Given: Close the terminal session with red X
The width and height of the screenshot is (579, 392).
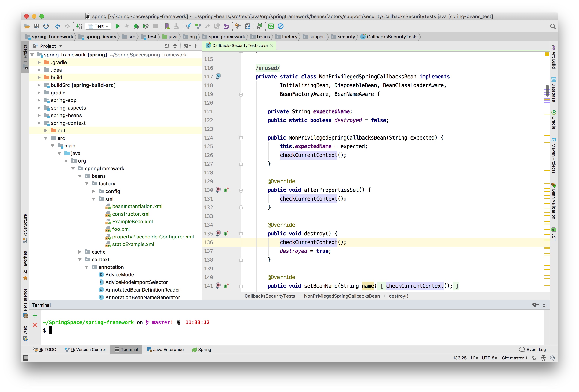Looking at the screenshot, I should [35, 325].
